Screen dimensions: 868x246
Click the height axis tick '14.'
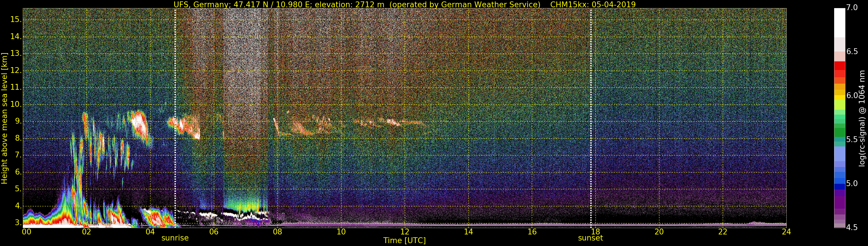point(16,37)
